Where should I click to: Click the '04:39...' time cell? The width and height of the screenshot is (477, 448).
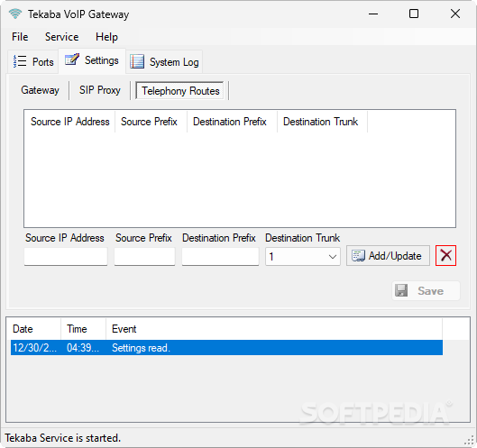click(x=83, y=348)
